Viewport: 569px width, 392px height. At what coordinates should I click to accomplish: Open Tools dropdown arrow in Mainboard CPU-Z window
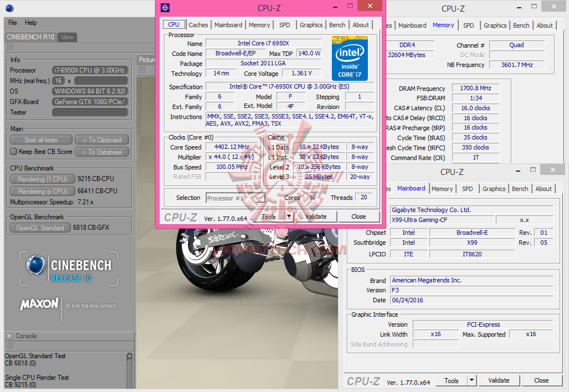click(x=471, y=380)
